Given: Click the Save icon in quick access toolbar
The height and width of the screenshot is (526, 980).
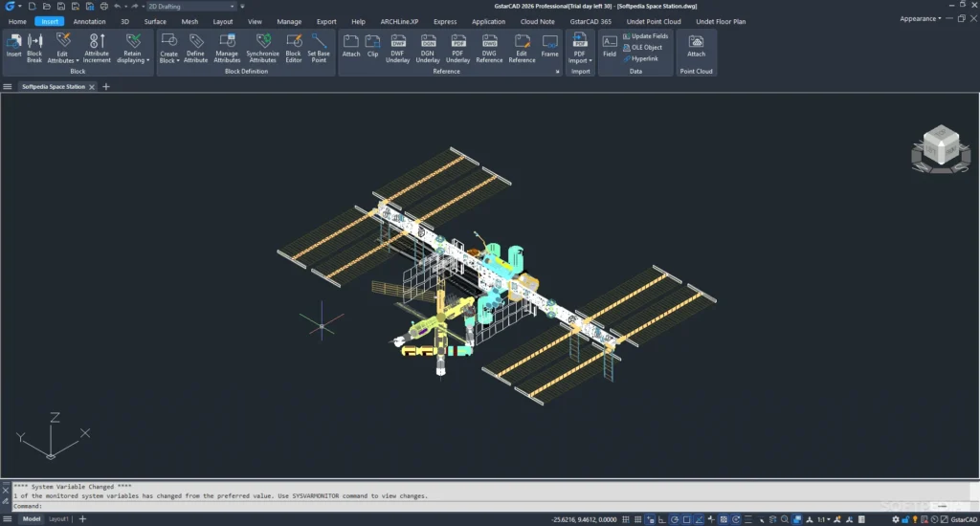Looking at the screenshot, I should coord(60,7).
